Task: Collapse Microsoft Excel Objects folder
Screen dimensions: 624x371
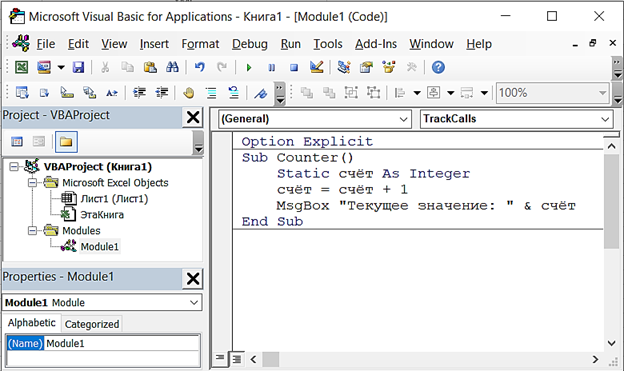Action: pyautogui.click(x=32, y=183)
